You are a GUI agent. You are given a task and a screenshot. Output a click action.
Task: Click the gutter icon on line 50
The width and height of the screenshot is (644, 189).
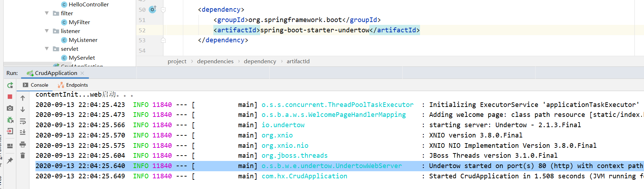tap(152, 10)
